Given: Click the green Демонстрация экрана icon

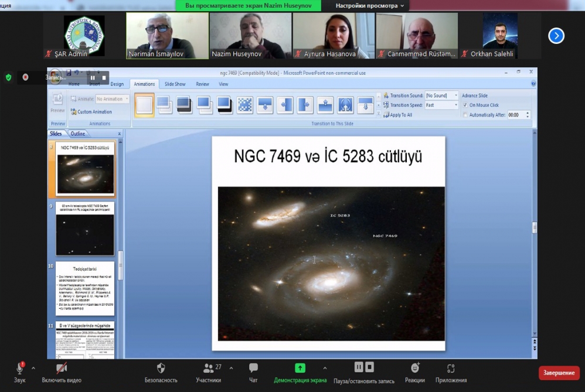Looking at the screenshot, I should click(x=300, y=368).
